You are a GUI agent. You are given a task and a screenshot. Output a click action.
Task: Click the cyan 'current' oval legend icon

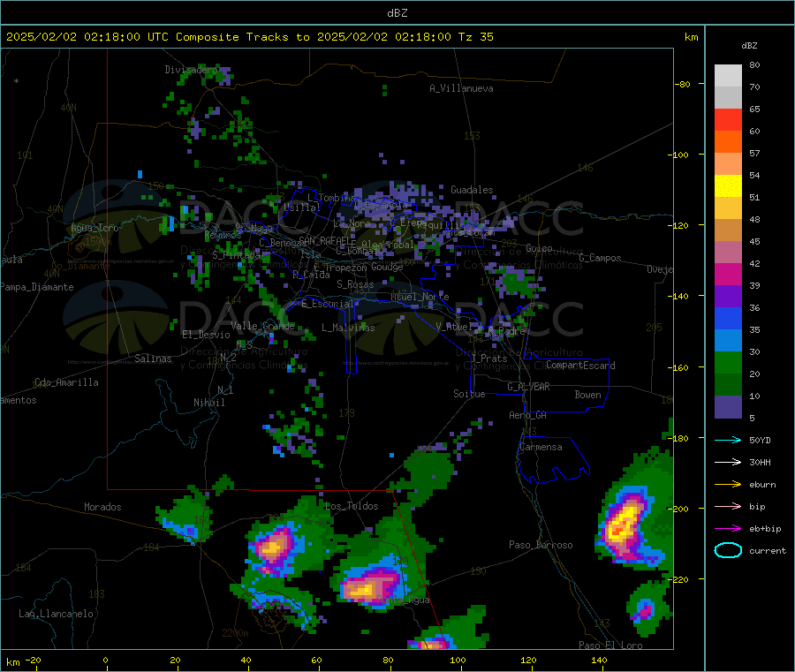(728, 550)
